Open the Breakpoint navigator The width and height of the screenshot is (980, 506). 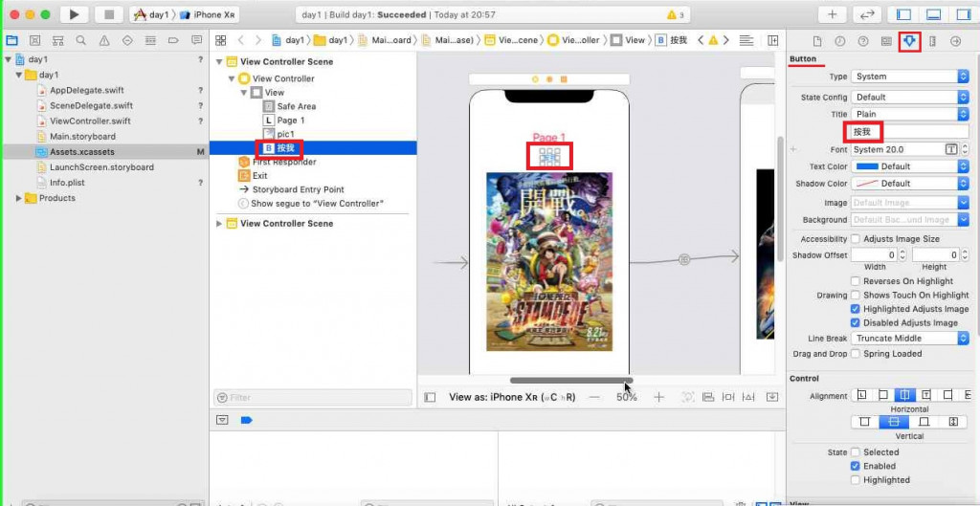[x=174, y=40]
